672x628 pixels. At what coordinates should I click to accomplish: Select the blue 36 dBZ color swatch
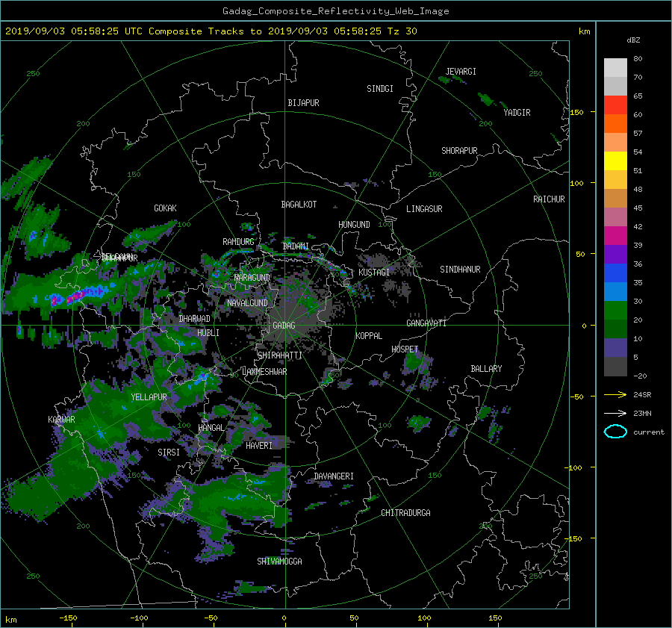(615, 273)
